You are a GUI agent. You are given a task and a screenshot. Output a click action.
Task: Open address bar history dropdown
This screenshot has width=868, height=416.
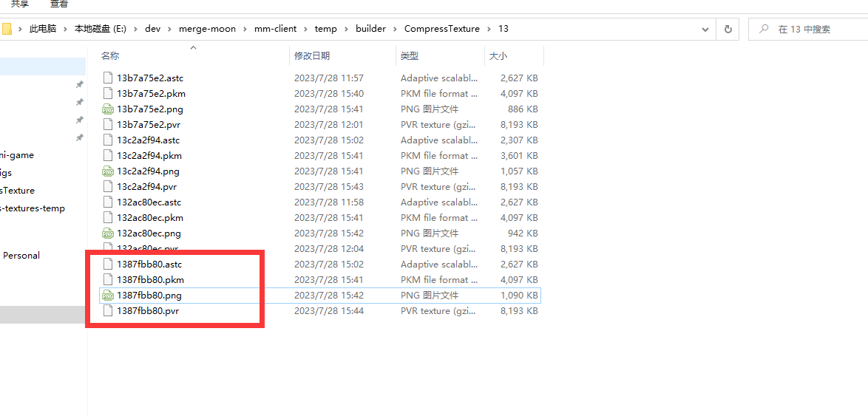[x=705, y=30]
